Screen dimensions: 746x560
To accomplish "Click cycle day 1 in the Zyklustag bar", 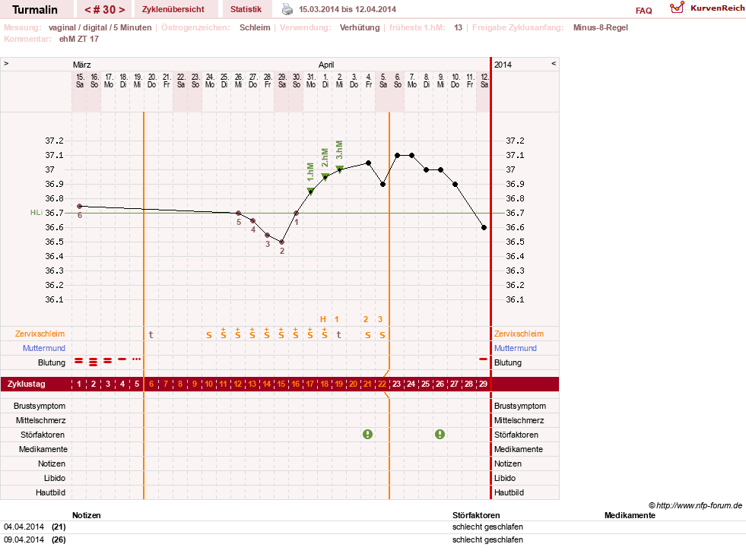I will pos(79,384).
